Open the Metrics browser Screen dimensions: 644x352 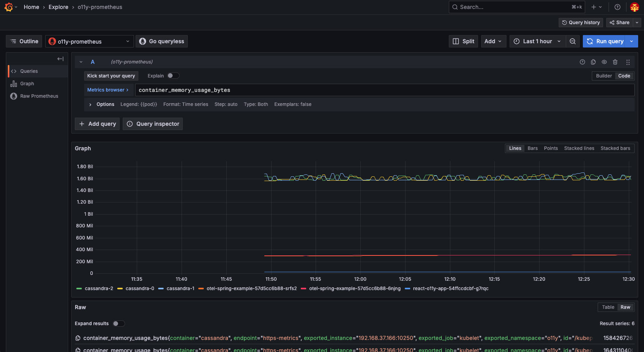pyautogui.click(x=109, y=90)
